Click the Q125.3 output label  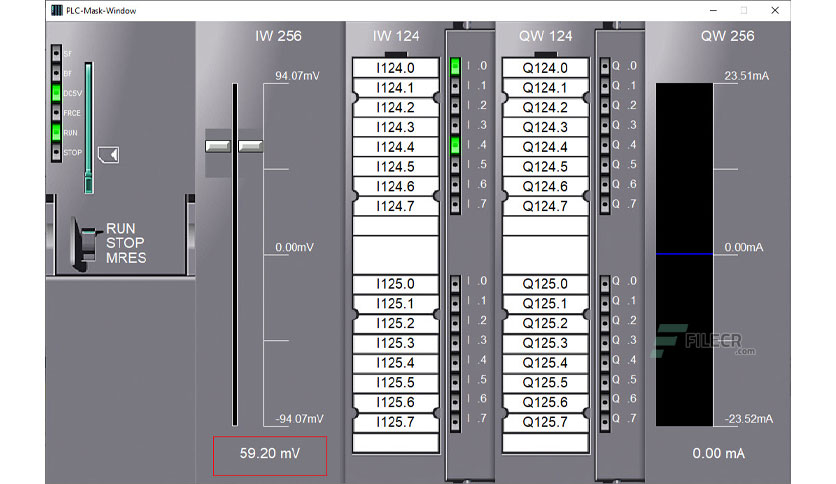coord(545,343)
